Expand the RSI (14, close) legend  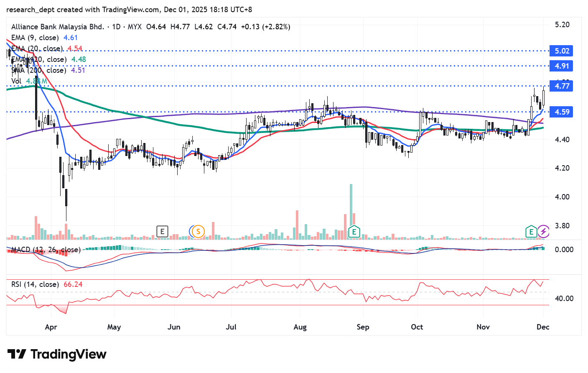[35, 284]
